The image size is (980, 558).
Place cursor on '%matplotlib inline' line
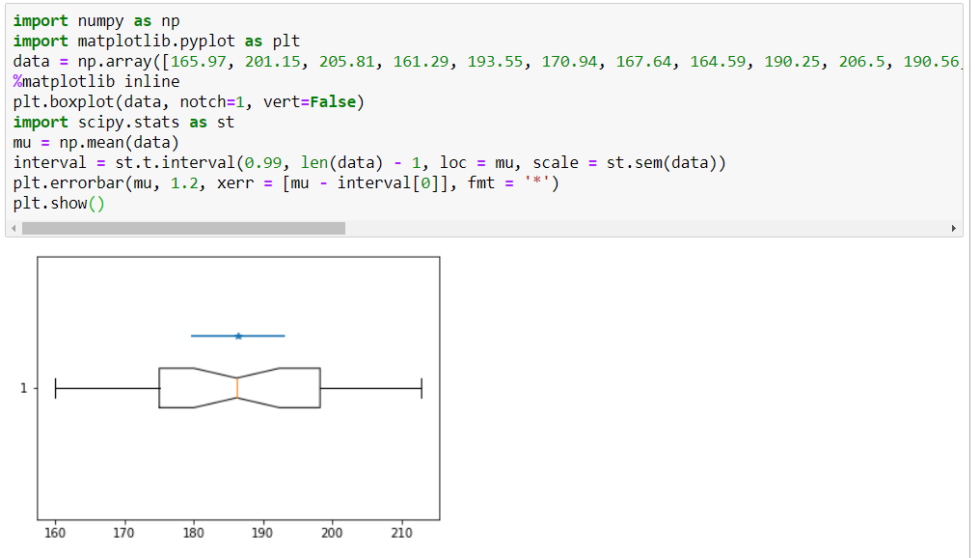(96, 81)
